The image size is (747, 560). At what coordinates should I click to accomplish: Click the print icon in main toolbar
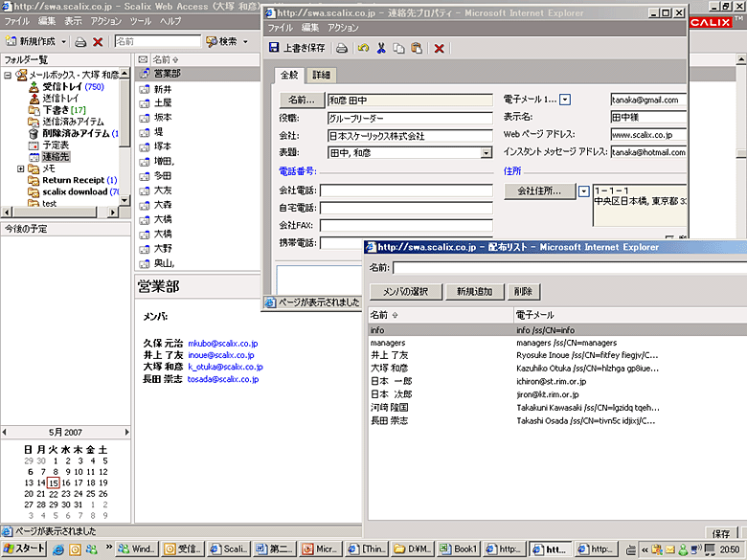click(x=81, y=42)
